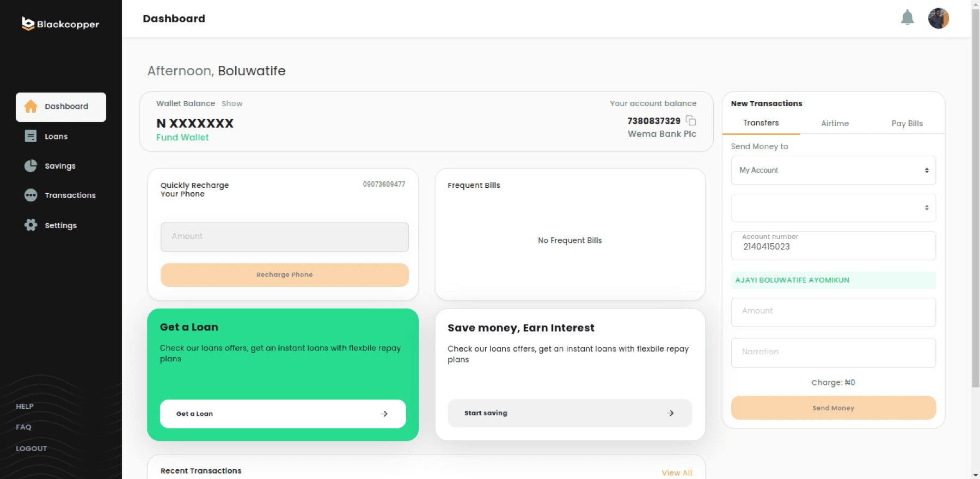Go to Savings in sidebar
The height and width of the screenshot is (479, 980).
tap(61, 166)
